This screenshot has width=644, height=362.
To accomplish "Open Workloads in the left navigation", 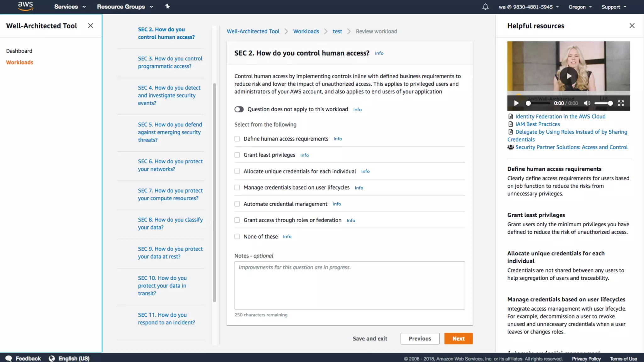I will click(x=19, y=62).
